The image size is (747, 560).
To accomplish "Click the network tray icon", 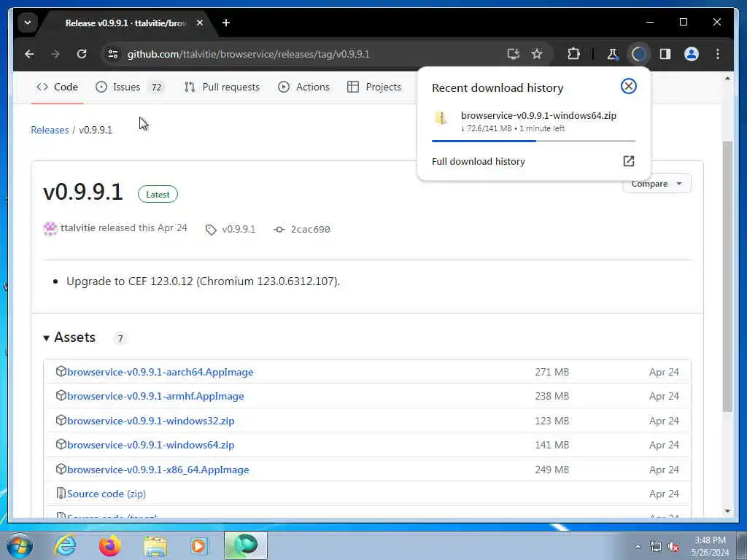I will pos(656,547).
